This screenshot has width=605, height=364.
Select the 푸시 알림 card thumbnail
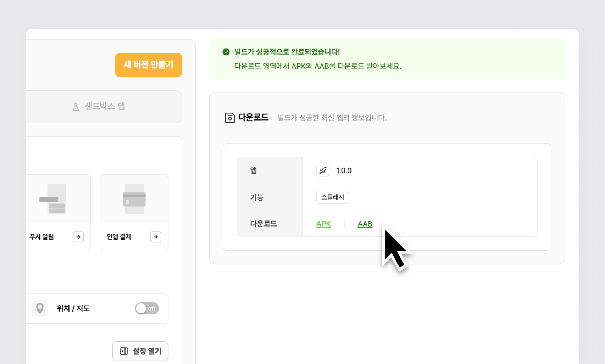pyautogui.click(x=57, y=199)
